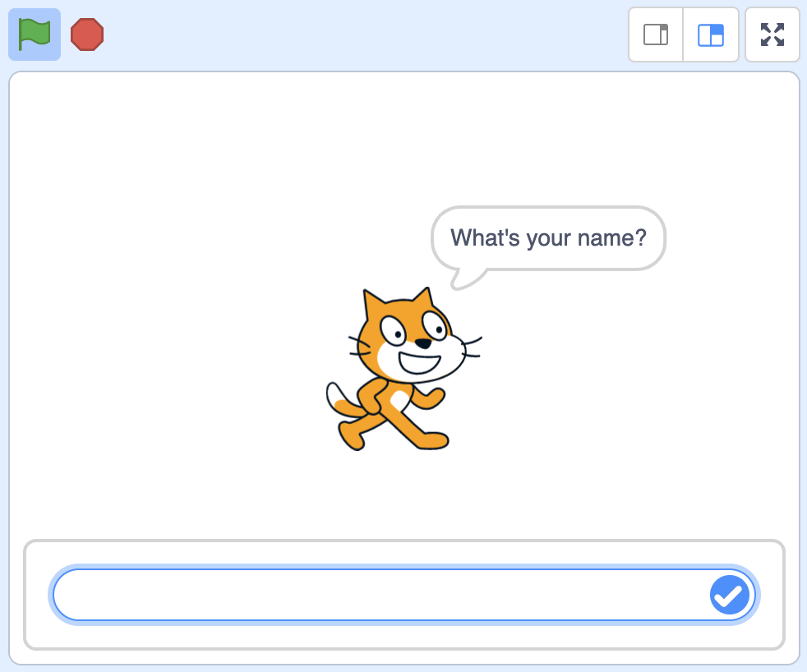The width and height of the screenshot is (807, 672).
Task: Click the green flag to start
Action: coord(35,35)
